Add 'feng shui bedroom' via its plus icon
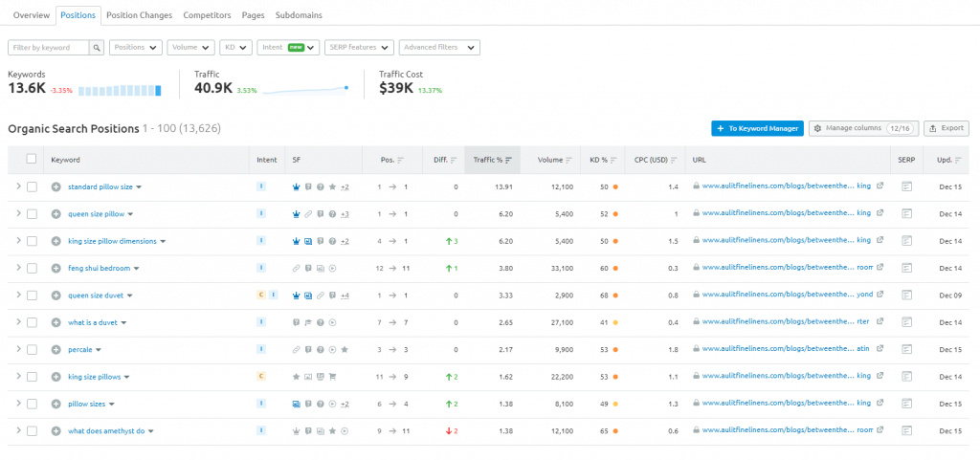This screenshot has height=460, width=980. (56, 269)
